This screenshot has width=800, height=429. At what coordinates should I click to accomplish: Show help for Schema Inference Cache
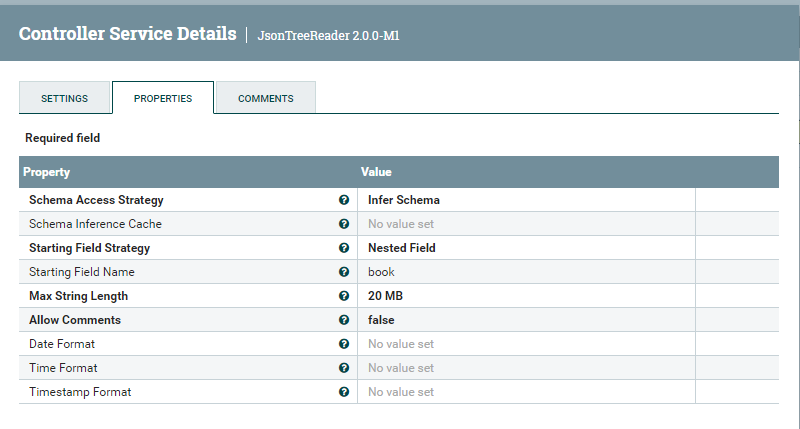pos(344,224)
